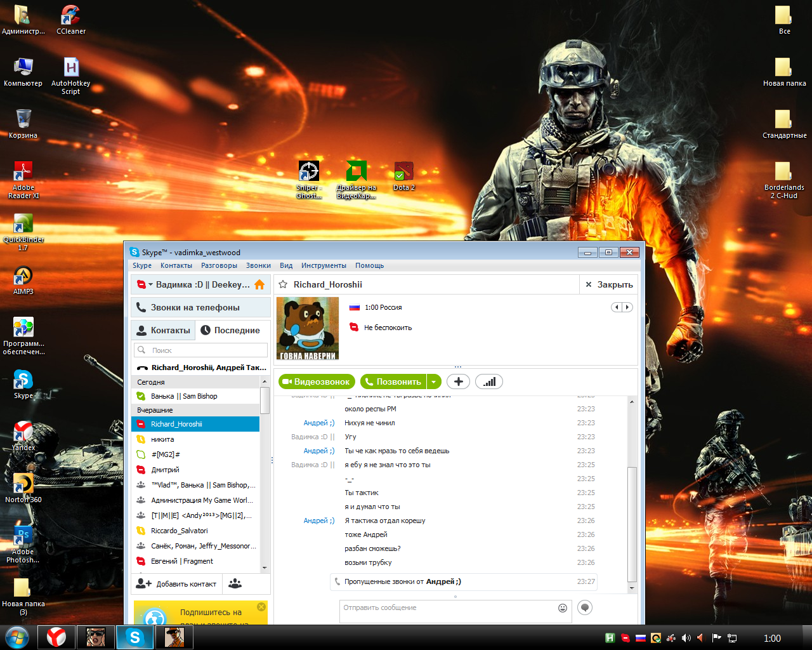The height and width of the screenshot is (650, 812).
Task: Click the Windows Start orb
Action: click(17, 637)
